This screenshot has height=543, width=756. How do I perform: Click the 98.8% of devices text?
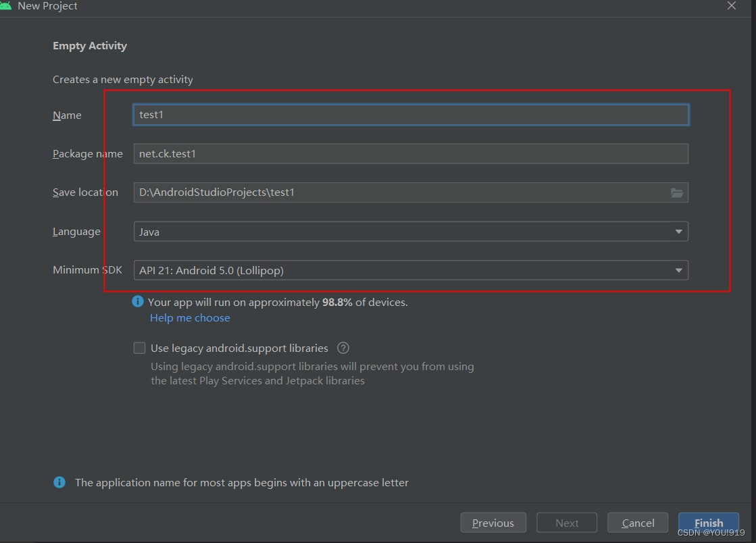coord(365,302)
